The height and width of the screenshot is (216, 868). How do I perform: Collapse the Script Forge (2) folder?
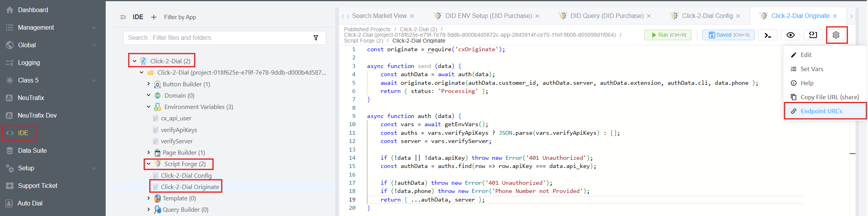pos(149,164)
